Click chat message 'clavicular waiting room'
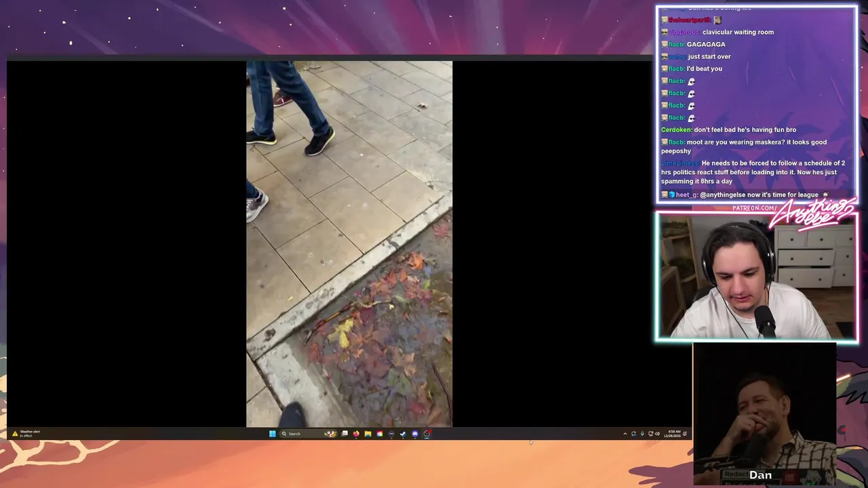The width and height of the screenshot is (868, 488). [x=738, y=32]
